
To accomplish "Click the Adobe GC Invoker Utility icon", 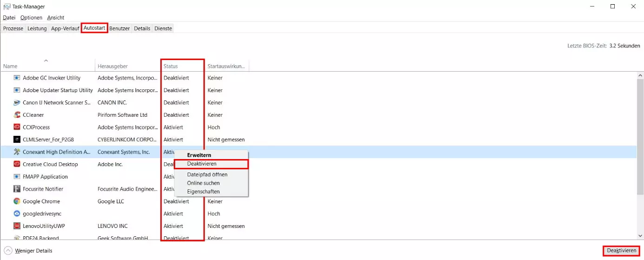I will coord(17,78).
